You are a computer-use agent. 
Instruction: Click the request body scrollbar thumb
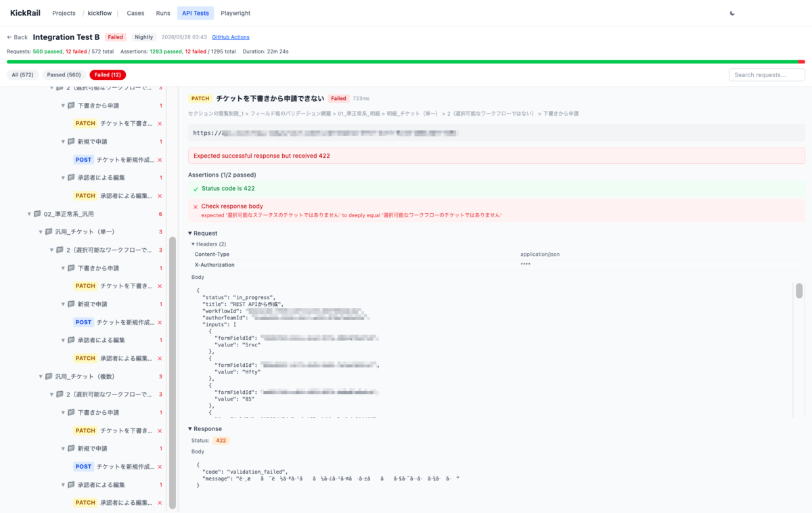(x=799, y=291)
